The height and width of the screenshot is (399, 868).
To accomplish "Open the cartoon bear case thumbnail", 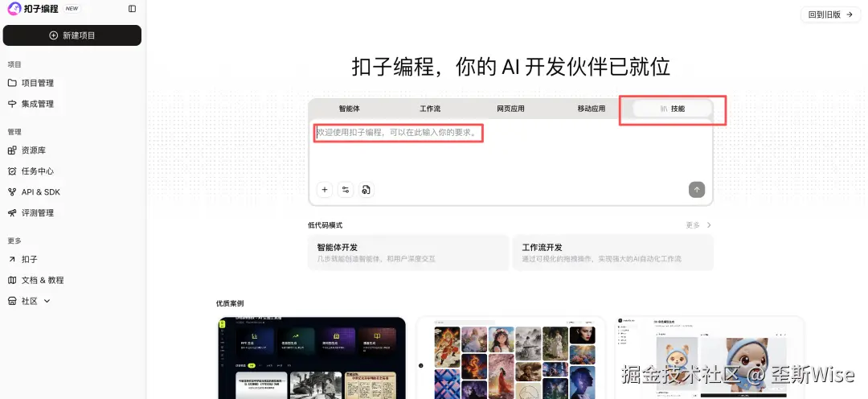I will tap(710, 358).
